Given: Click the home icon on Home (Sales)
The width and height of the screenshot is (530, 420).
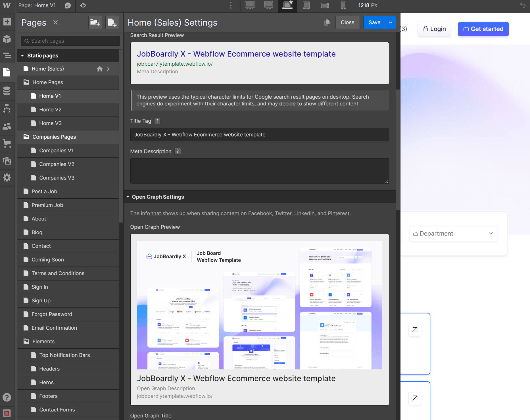Looking at the screenshot, I should (100, 69).
